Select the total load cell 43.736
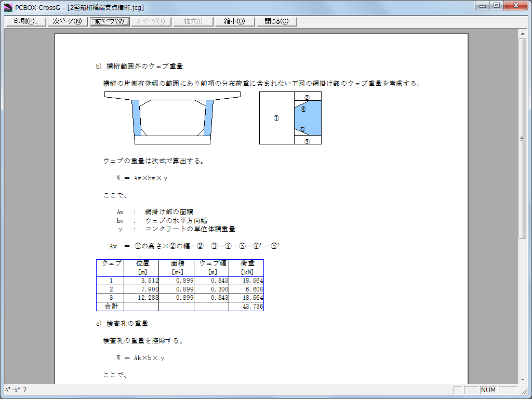The height and width of the screenshot is (399, 532). click(x=246, y=307)
